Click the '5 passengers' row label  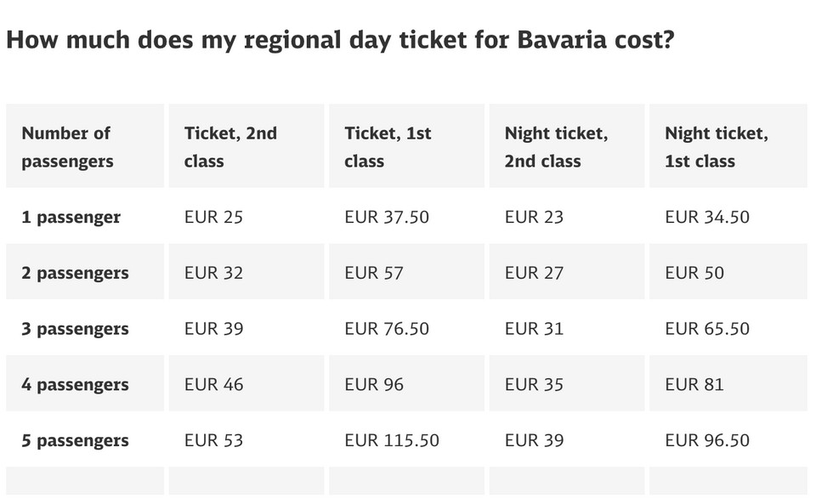pyautogui.click(x=76, y=440)
